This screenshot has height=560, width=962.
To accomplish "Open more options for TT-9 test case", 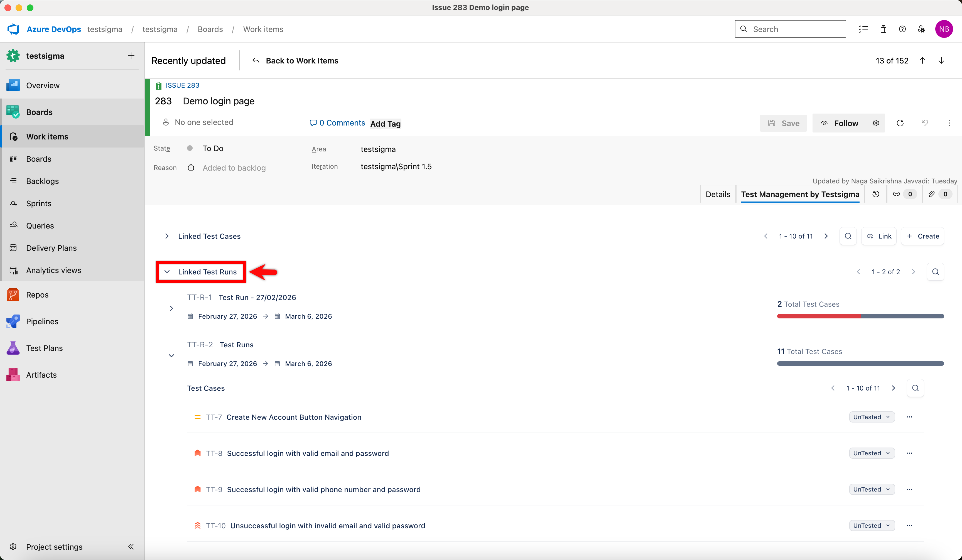I will click(x=910, y=489).
